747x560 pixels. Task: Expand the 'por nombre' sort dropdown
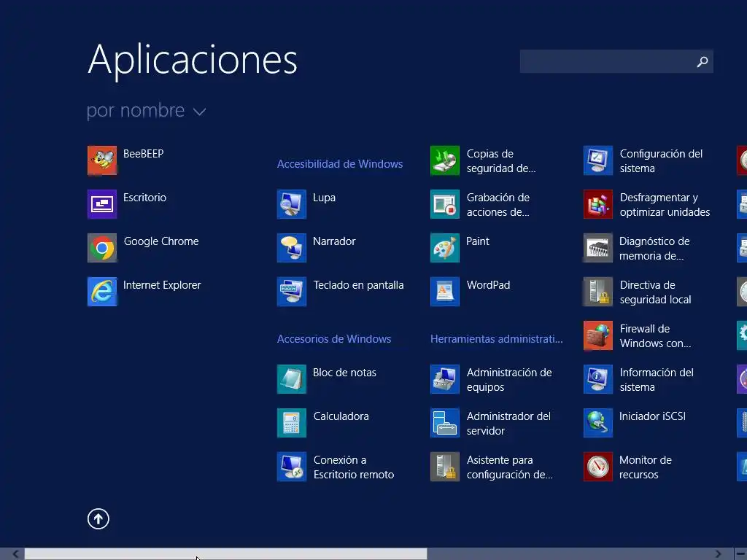pyautogui.click(x=146, y=111)
